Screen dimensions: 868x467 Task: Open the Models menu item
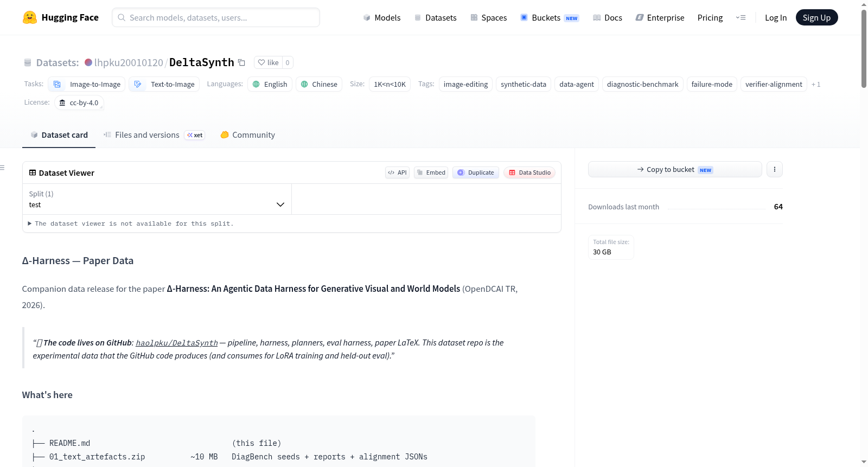tap(382, 17)
